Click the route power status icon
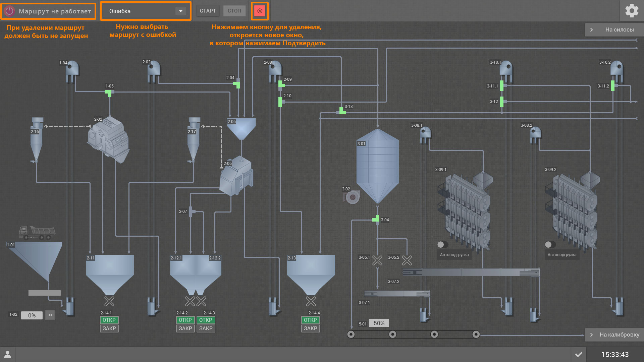The width and height of the screenshot is (644, 362). point(9,11)
